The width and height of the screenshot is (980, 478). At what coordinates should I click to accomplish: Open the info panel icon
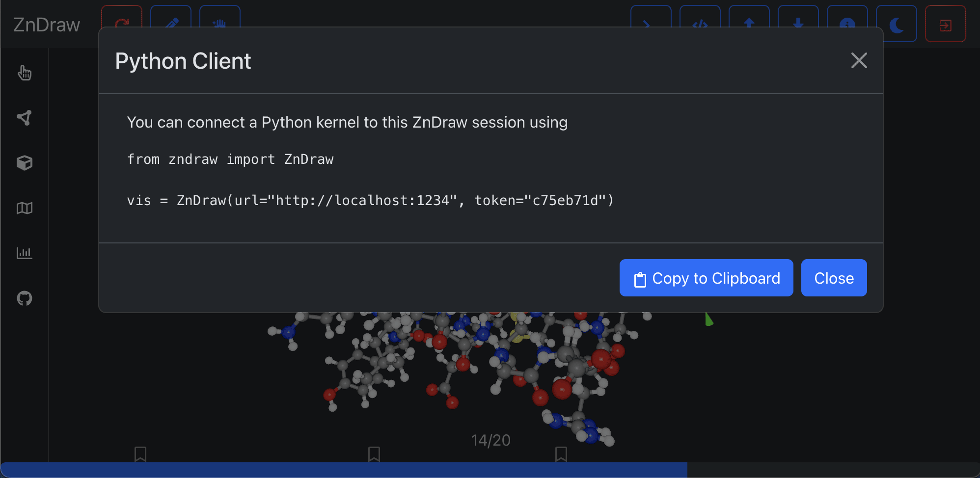[847, 23]
